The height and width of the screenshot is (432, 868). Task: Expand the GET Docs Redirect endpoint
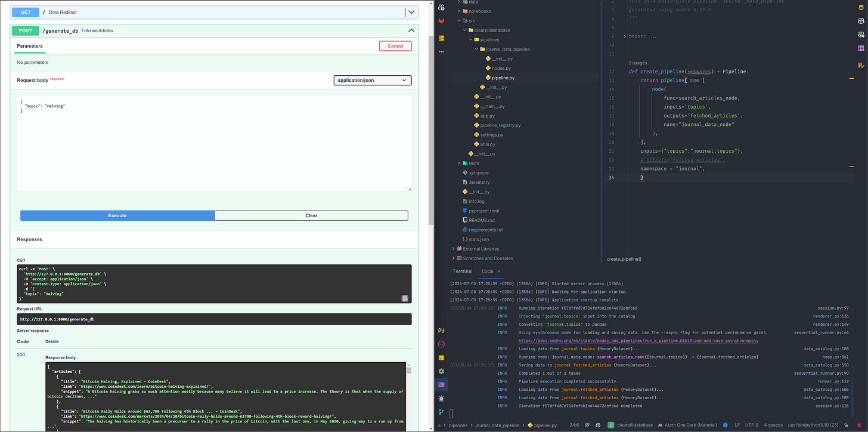click(411, 12)
